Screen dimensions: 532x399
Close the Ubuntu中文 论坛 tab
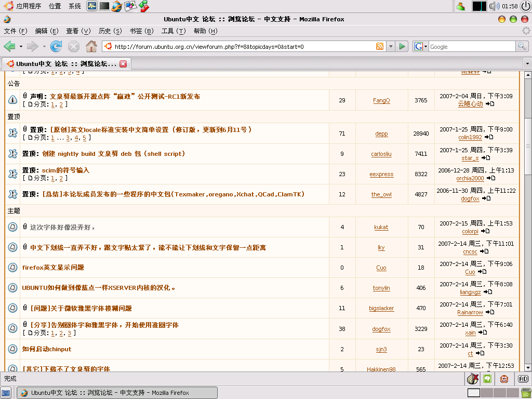[x=123, y=64]
